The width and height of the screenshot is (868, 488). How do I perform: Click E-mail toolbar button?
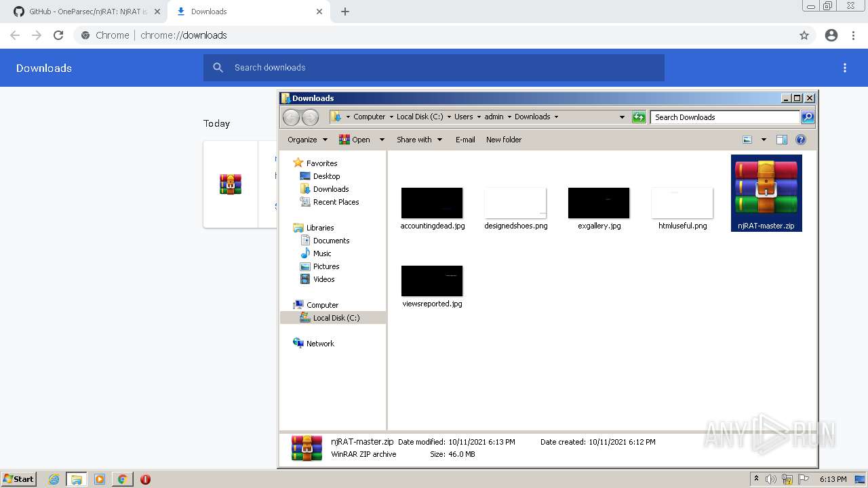coord(465,140)
